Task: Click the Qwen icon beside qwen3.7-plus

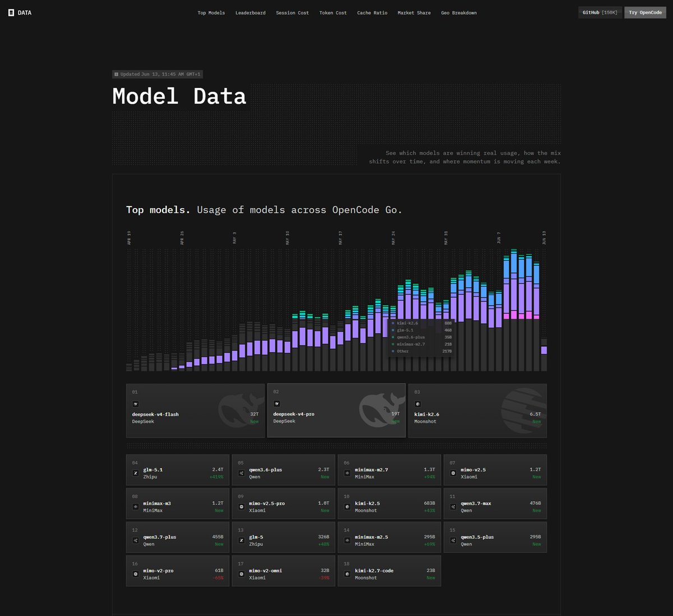Action: point(135,540)
